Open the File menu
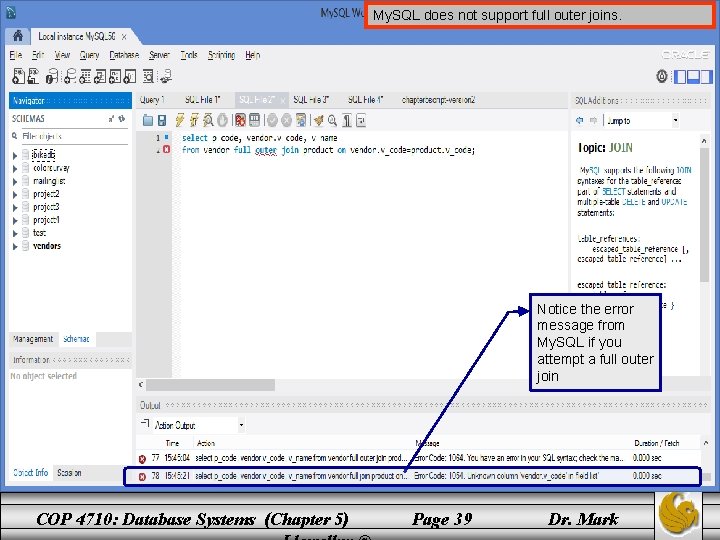The height and width of the screenshot is (540, 720). [x=16, y=55]
